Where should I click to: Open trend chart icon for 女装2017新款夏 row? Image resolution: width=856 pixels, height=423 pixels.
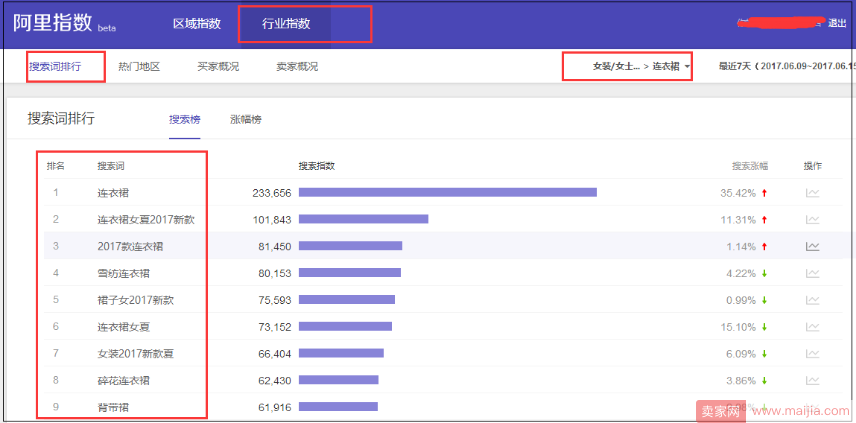coord(812,354)
